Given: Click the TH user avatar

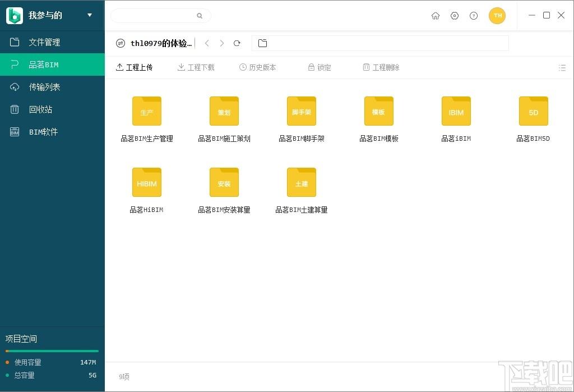Looking at the screenshot, I should [497, 15].
